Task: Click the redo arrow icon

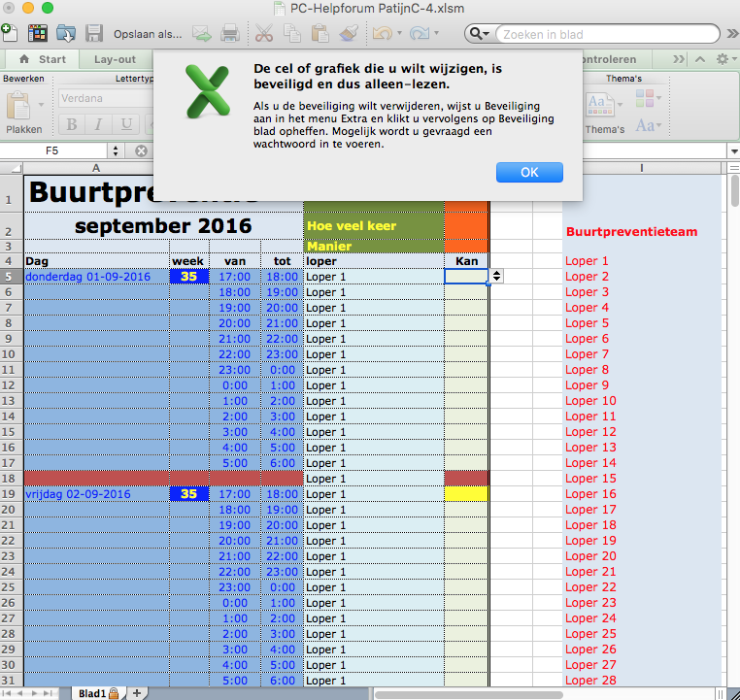Action: tap(419, 33)
